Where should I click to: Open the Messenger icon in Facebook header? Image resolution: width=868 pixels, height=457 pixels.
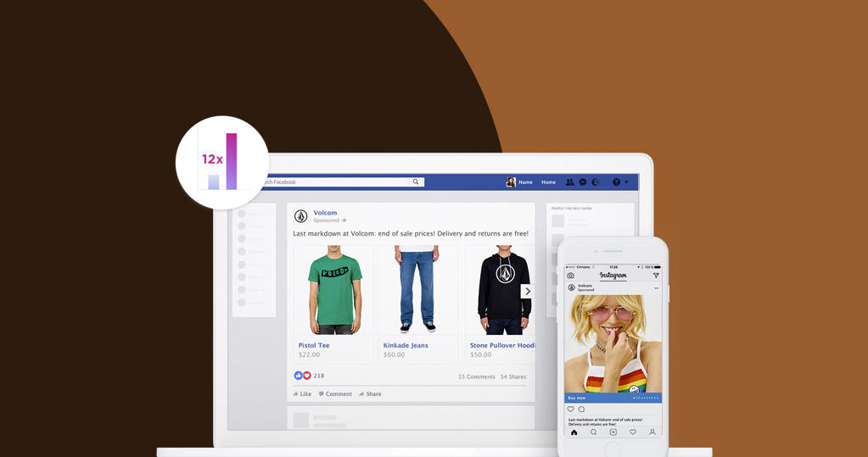[583, 182]
